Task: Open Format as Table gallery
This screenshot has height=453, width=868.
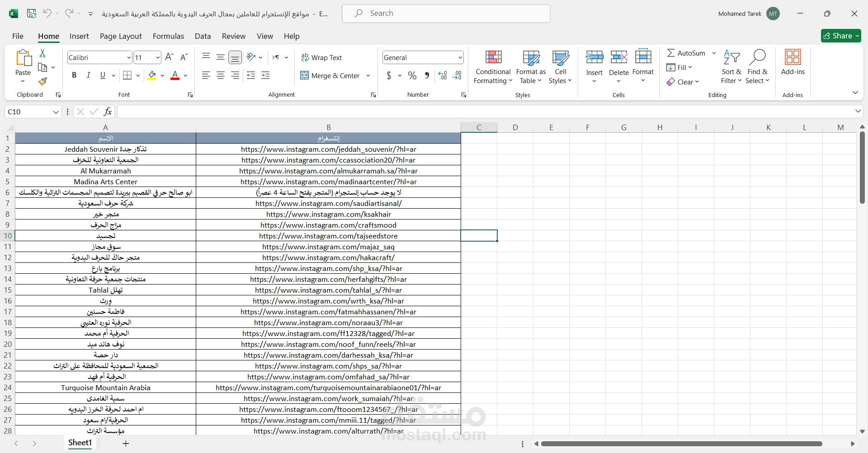Action: coord(531,67)
